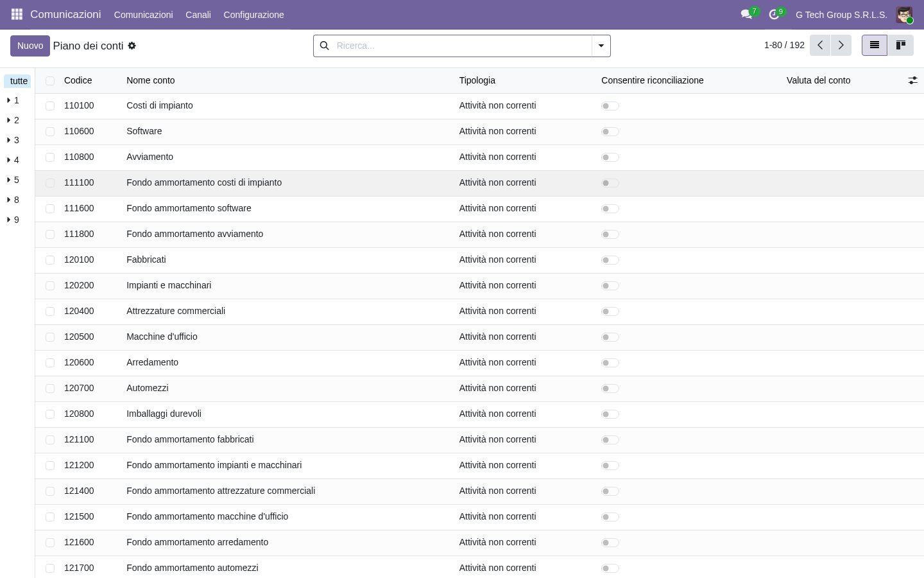The image size is (924, 578).
Task: Click the search magnifier icon
Action: 325,46
